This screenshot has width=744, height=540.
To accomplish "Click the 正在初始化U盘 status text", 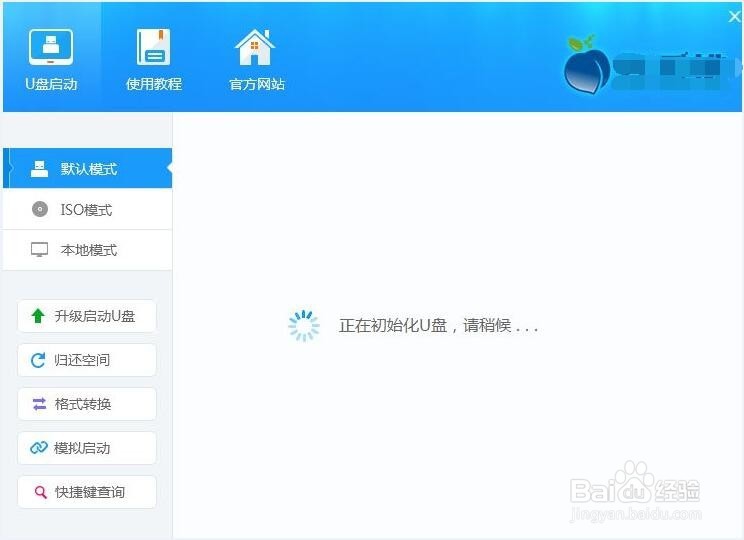I will 438,326.
